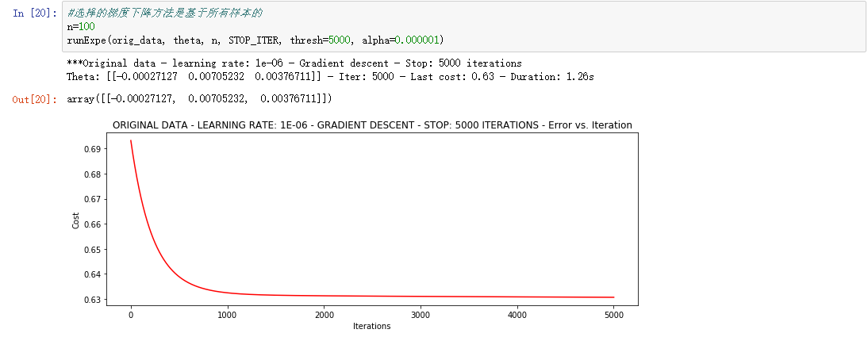Click inside the In [20] code cell

(x=463, y=28)
